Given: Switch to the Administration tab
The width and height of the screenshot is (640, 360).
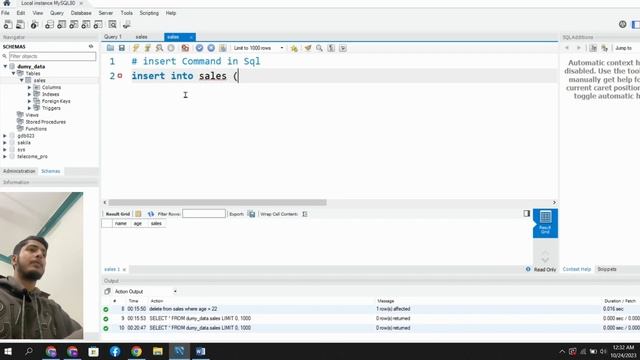Looking at the screenshot, I should (x=19, y=171).
